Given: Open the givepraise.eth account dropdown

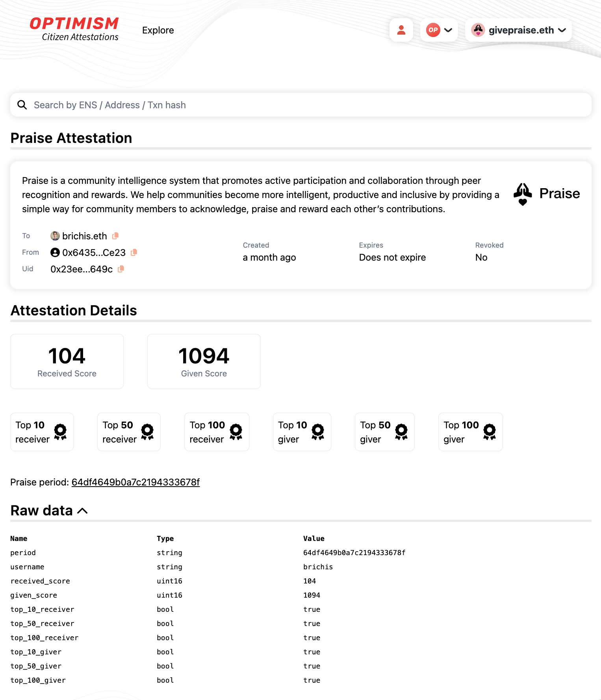Looking at the screenshot, I should [518, 30].
